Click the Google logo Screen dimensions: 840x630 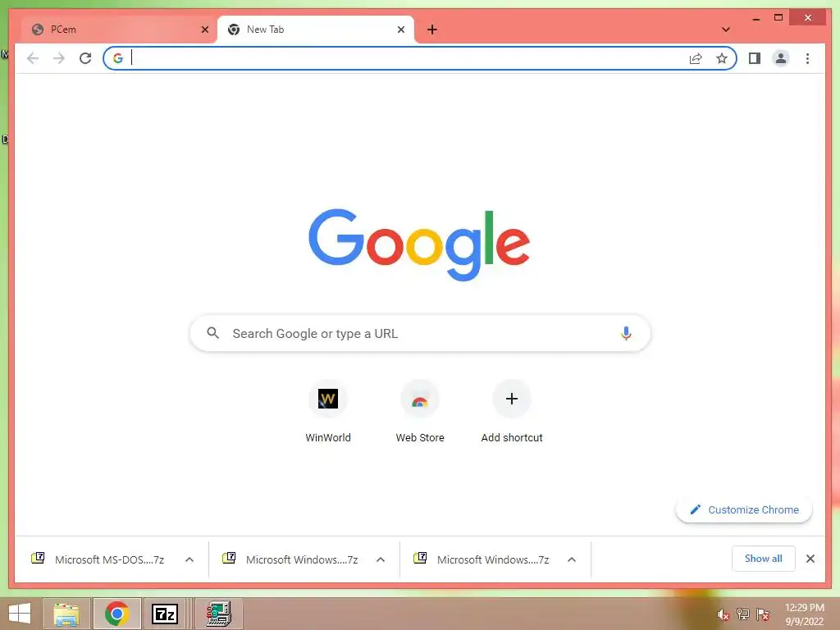(x=419, y=244)
